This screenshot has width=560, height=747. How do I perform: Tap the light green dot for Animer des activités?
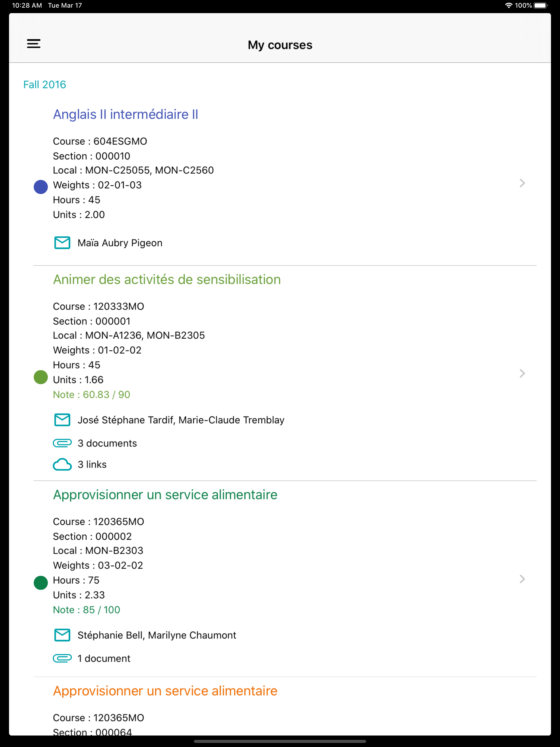[x=41, y=377]
